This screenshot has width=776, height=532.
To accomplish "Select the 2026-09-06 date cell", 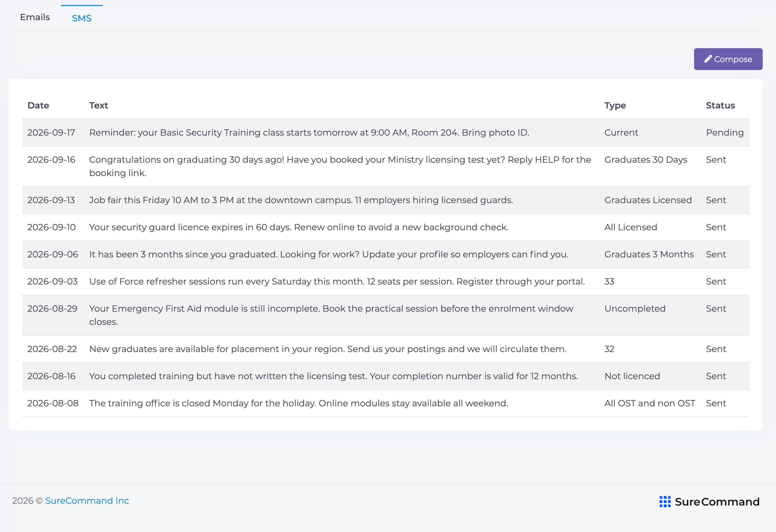I will (52, 254).
